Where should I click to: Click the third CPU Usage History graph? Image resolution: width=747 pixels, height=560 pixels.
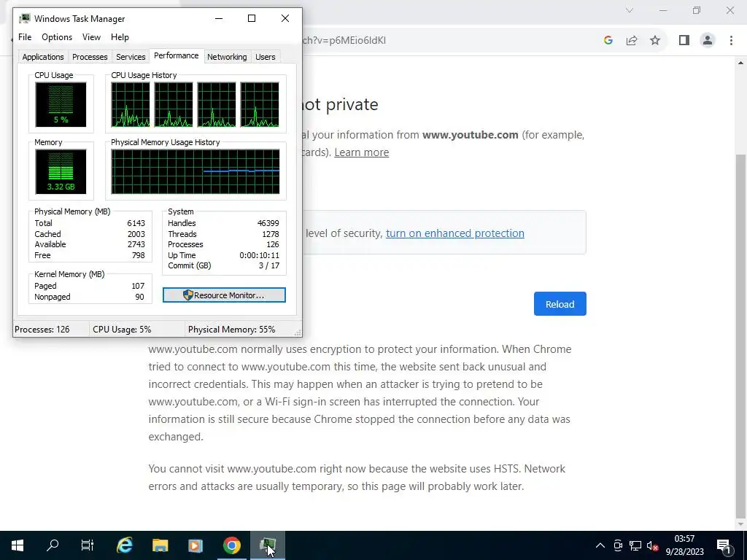(216, 105)
